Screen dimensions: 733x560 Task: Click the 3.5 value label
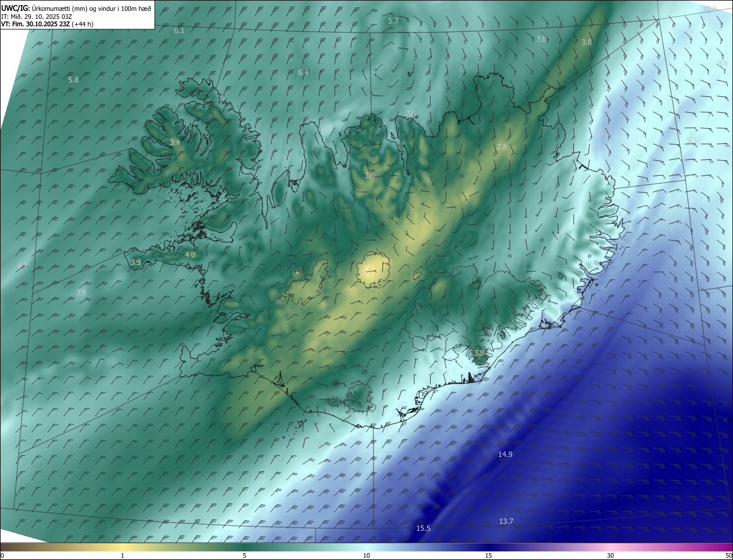tap(136, 263)
